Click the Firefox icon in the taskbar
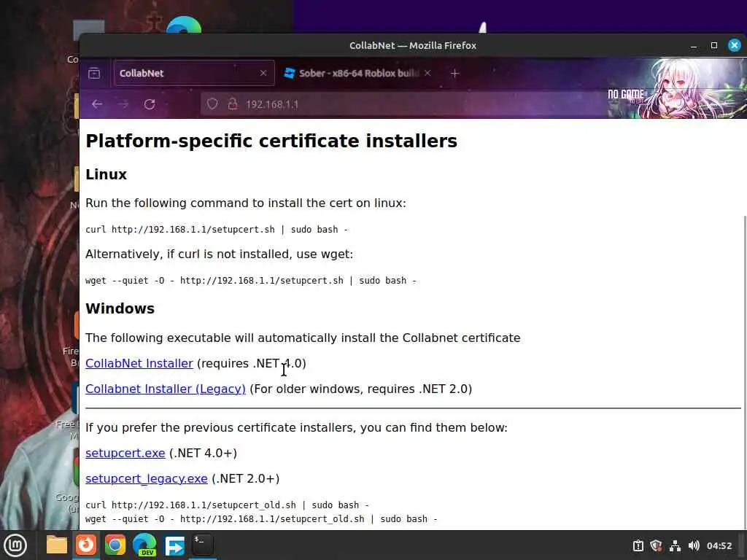This screenshot has height=560, width=747. tap(86, 545)
